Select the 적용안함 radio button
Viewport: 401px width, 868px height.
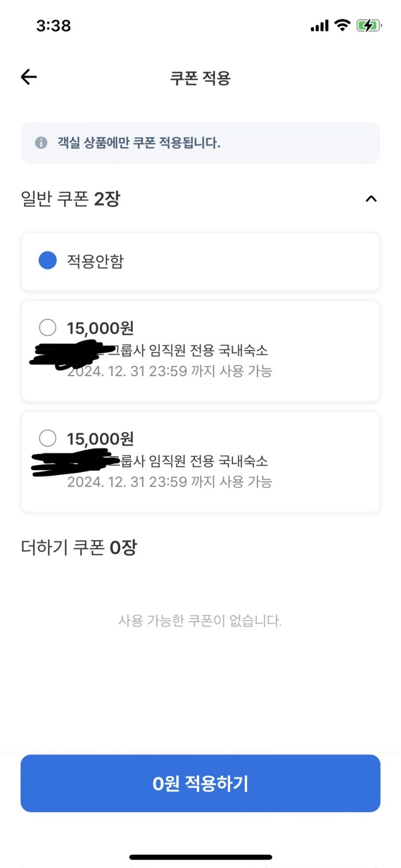coord(47,261)
